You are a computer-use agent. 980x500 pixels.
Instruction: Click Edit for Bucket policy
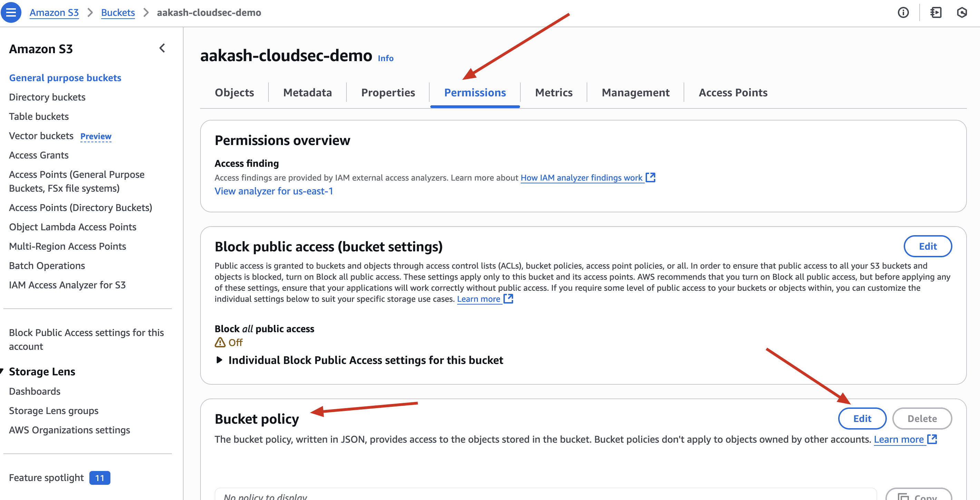(862, 419)
